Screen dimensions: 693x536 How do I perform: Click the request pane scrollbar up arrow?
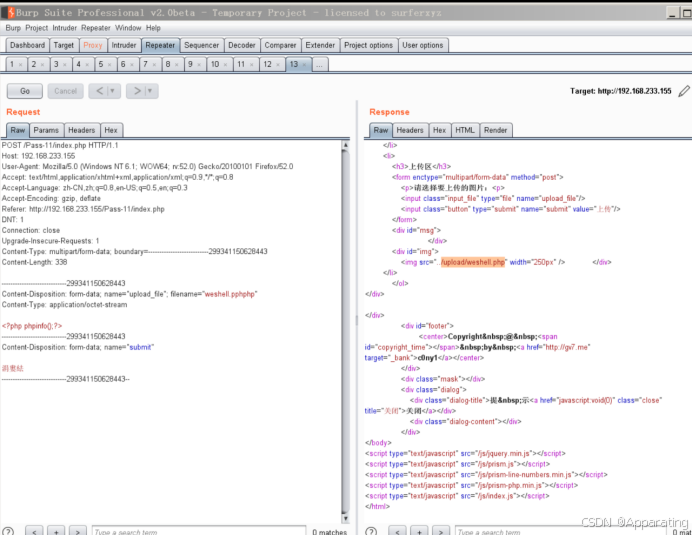point(346,145)
